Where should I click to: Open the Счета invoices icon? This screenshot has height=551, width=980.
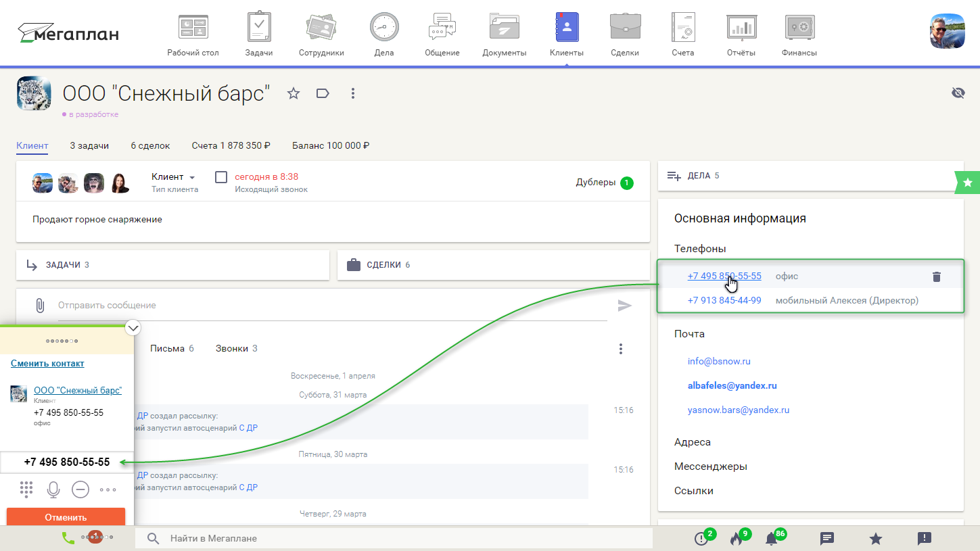click(x=682, y=28)
